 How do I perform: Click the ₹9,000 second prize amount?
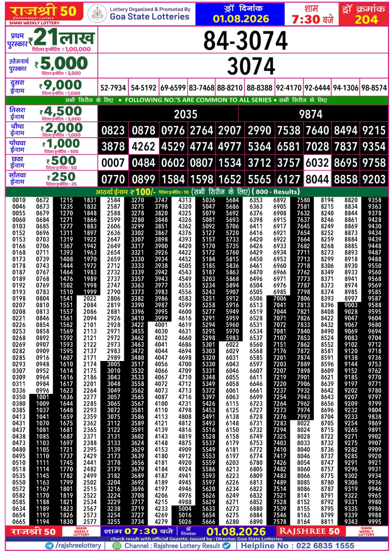tap(60, 85)
